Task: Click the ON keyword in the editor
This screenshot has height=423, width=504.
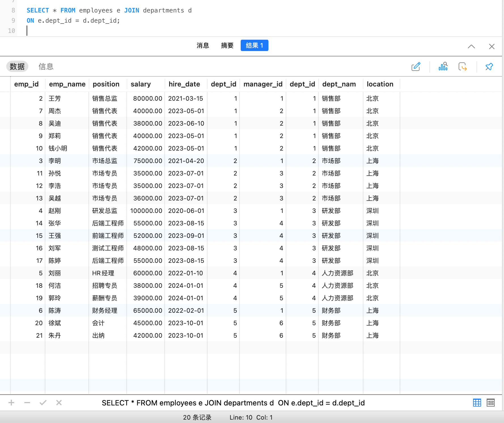Action: (30, 20)
